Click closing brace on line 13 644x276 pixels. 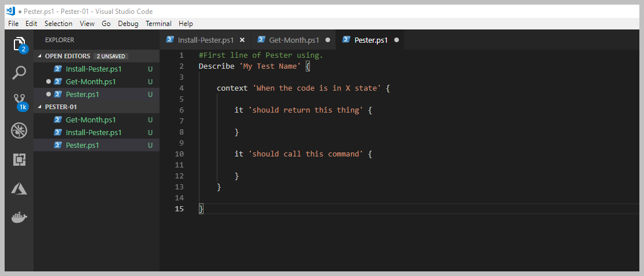tap(219, 187)
